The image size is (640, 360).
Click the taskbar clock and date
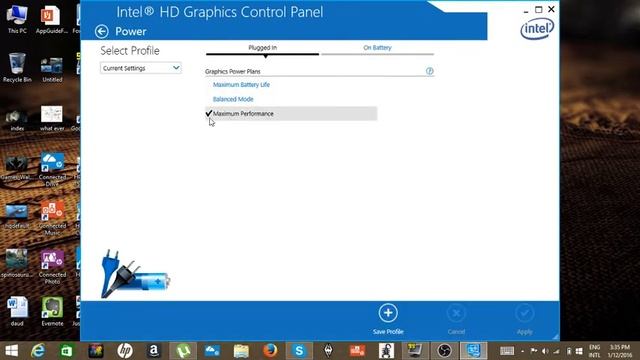point(620,351)
